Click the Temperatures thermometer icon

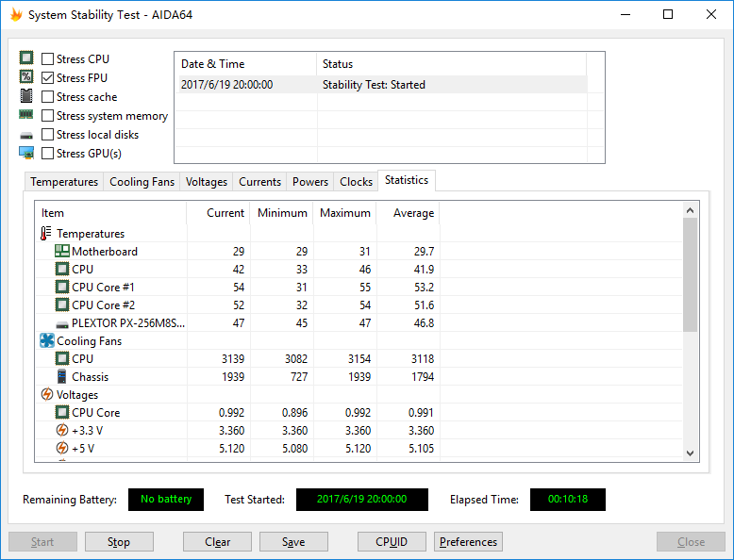pyautogui.click(x=46, y=234)
